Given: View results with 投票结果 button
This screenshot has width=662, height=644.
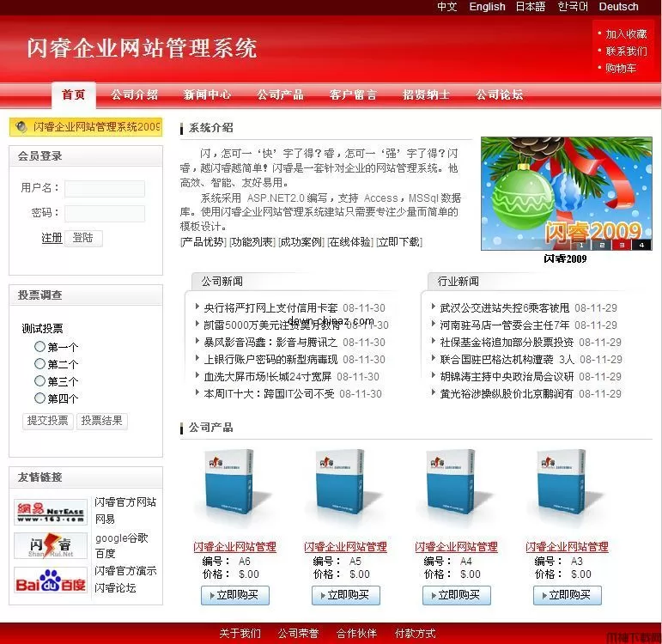Looking at the screenshot, I should click(102, 421).
